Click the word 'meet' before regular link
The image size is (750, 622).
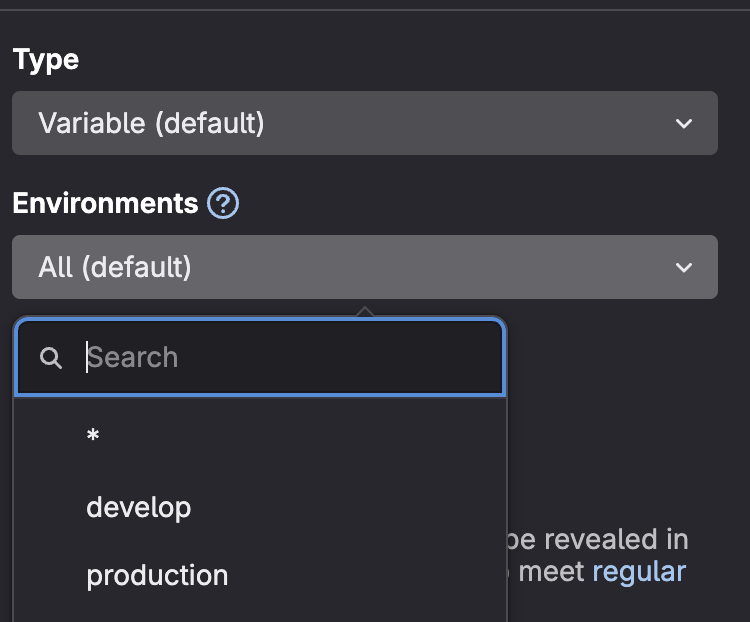[550, 572]
